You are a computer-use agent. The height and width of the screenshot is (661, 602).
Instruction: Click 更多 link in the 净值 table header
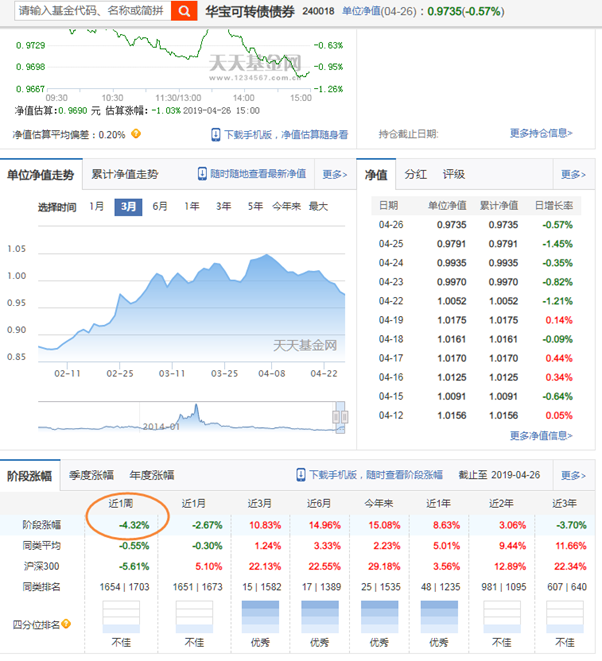coord(573,174)
